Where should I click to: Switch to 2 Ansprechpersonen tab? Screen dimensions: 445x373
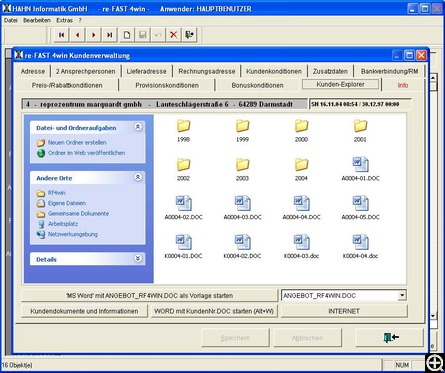[85, 71]
